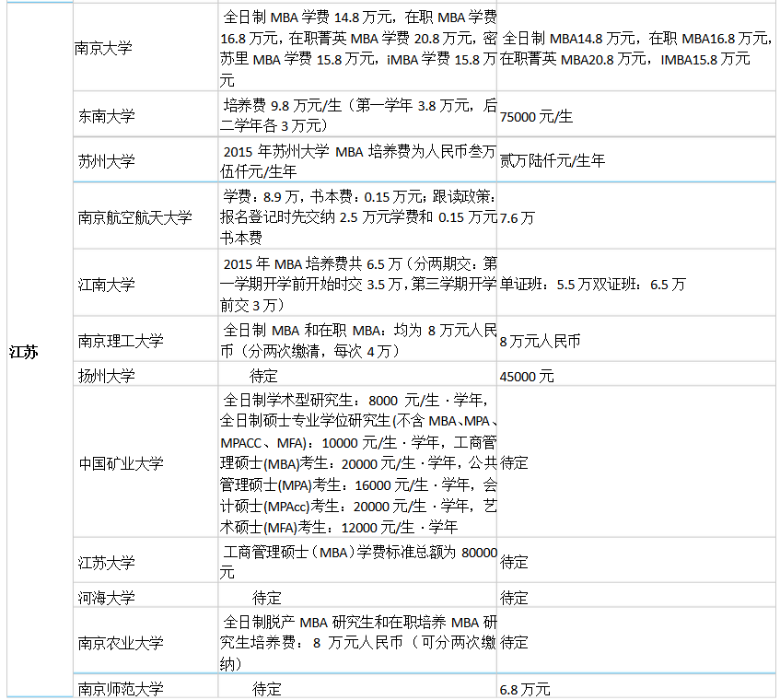
Task: Click the 全日制 MBA 学费 14.8 万元 cell
Action: (357, 47)
